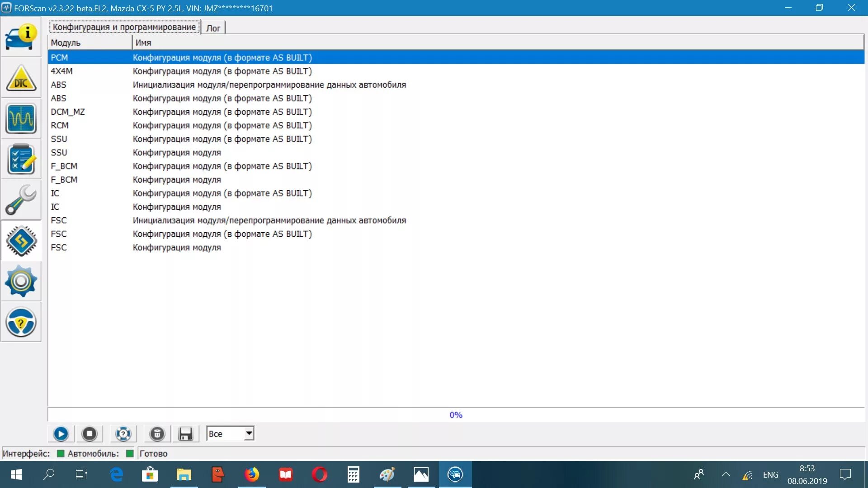Launch Microsoft Edge from taskbar
Image resolution: width=868 pixels, height=488 pixels.
pyautogui.click(x=116, y=474)
